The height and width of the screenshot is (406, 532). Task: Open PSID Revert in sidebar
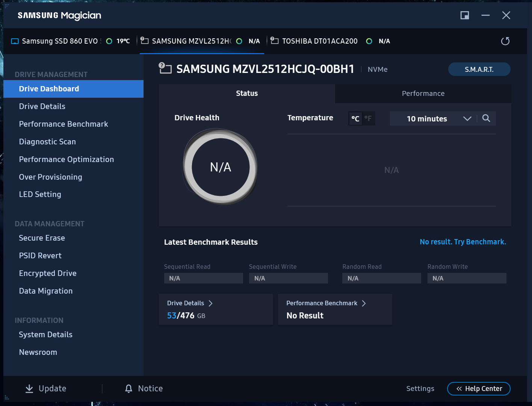[74, 256]
